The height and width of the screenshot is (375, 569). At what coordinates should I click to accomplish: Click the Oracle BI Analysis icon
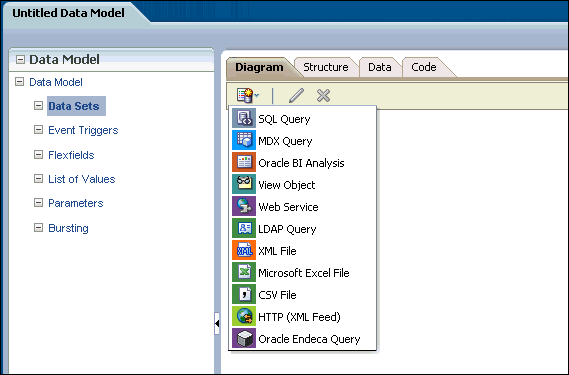click(244, 162)
